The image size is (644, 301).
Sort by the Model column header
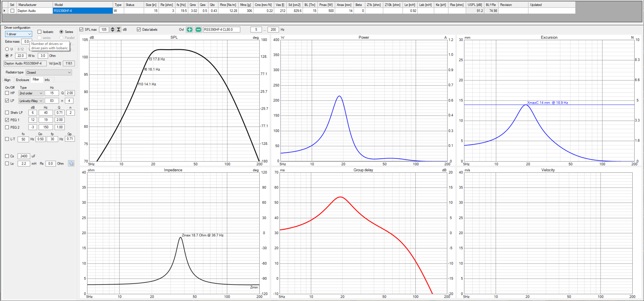(x=83, y=5)
